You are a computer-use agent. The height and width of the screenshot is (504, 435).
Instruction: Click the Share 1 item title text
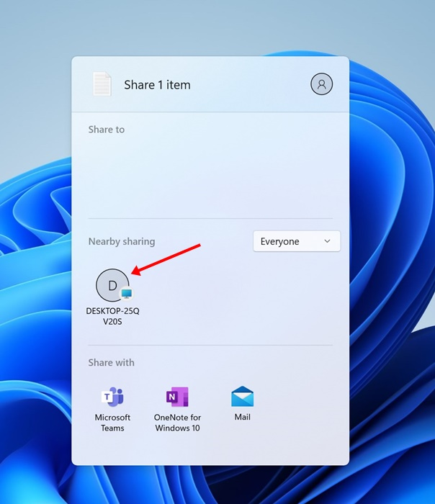pos(157,85)
